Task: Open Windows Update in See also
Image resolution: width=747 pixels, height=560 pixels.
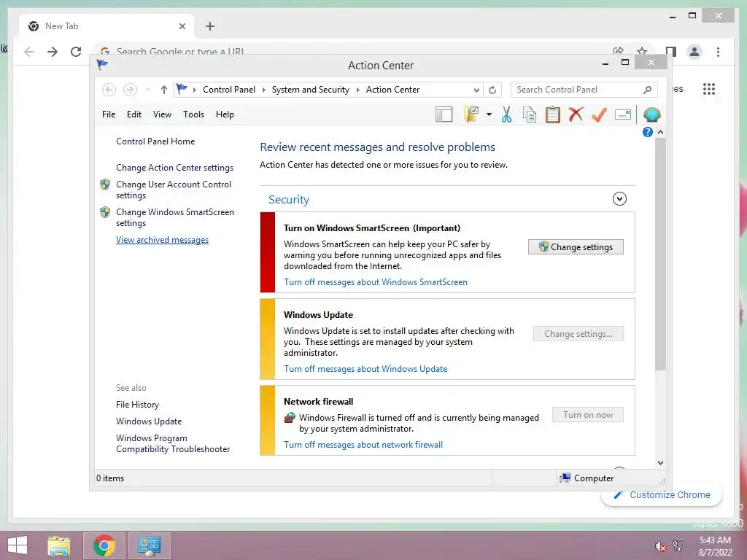Action: [149, 421]
